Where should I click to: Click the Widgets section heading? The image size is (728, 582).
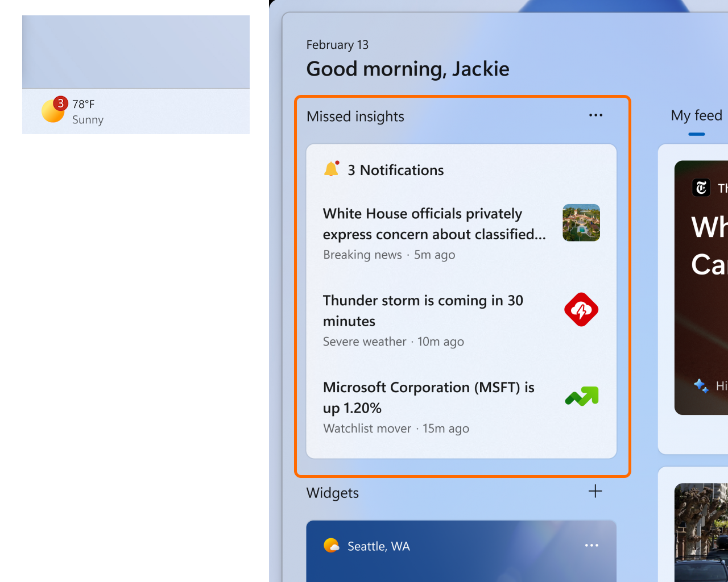point(332,493)
